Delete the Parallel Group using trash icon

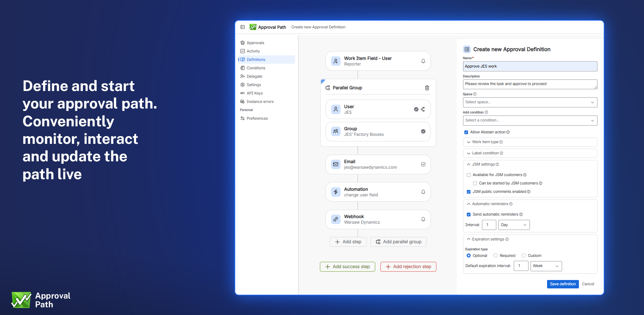tap(427, 88)
